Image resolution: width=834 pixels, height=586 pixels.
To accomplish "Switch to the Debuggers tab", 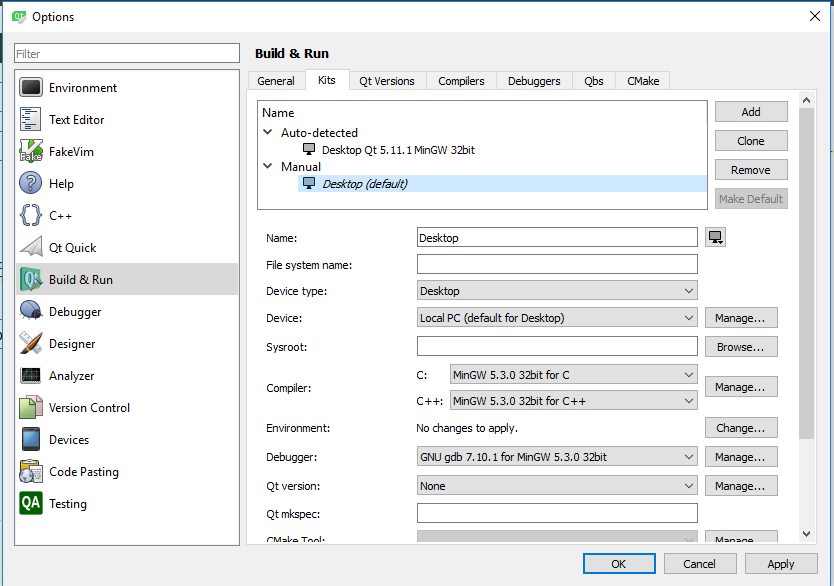I will (534, 81).
